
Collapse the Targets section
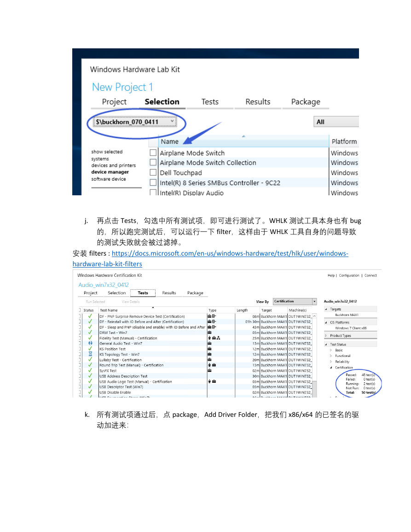[326, 309]
